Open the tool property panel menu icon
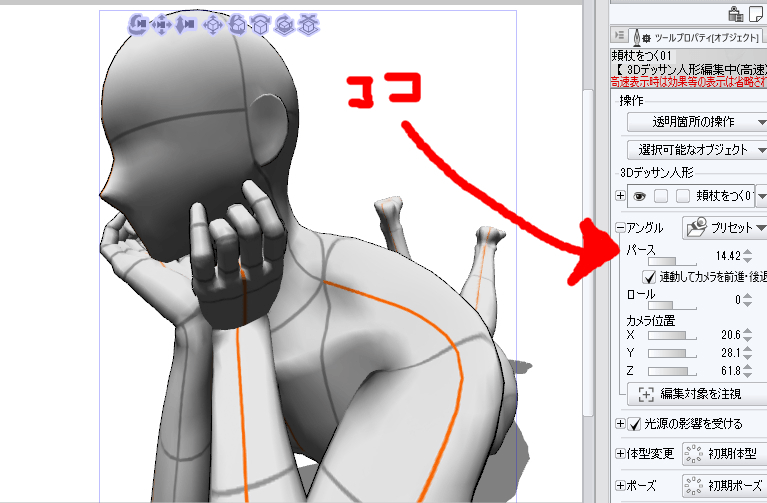 (619, 35)
